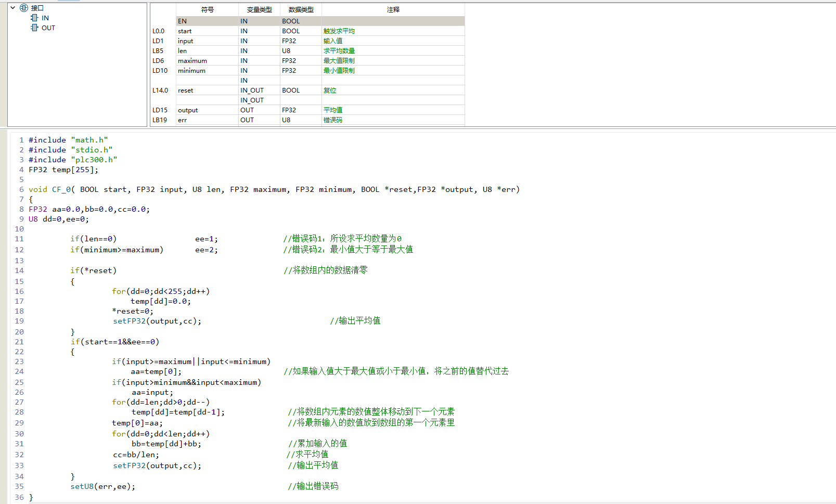Select the IN tree item
Screen dimensions: 836x504
point(45,18)
